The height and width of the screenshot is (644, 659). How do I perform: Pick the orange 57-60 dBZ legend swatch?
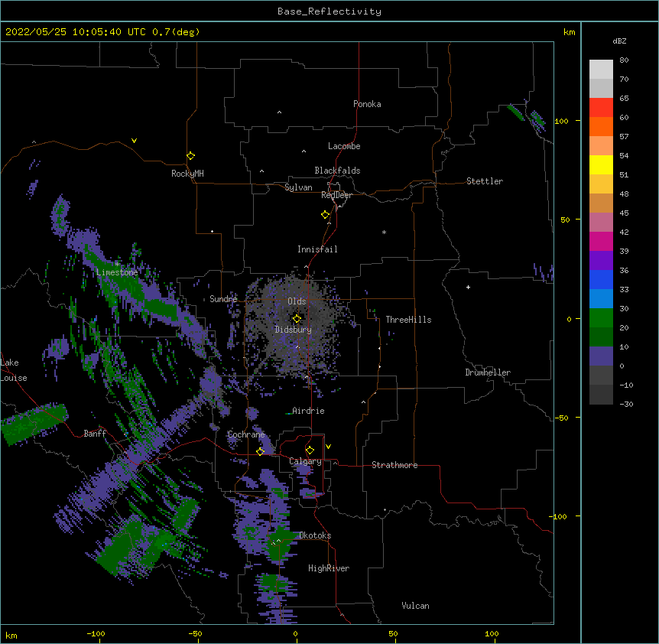point(601,126)
